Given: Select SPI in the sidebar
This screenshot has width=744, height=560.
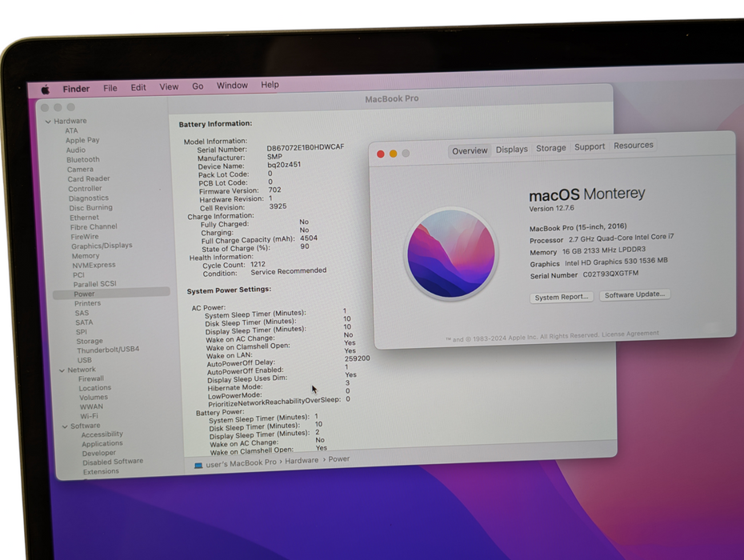Looking at the screenshot, I should click(81, 332).
